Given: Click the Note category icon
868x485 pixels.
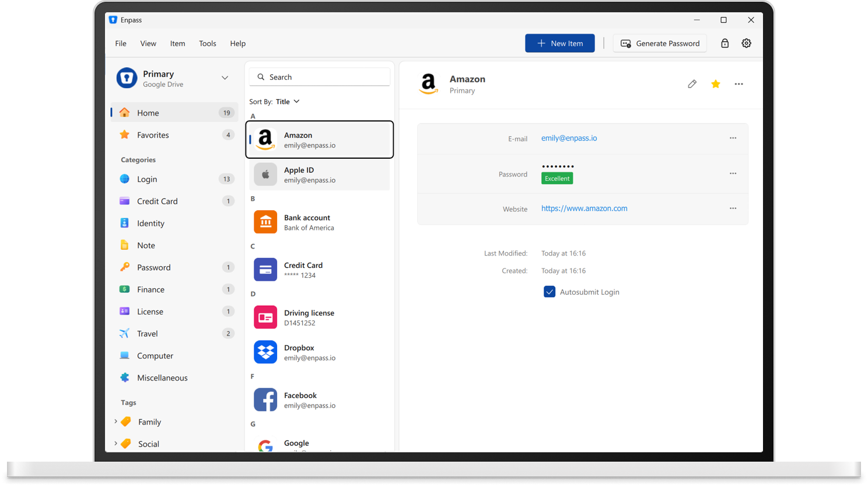Looking at the screenshot, I should tap(124, 245).
